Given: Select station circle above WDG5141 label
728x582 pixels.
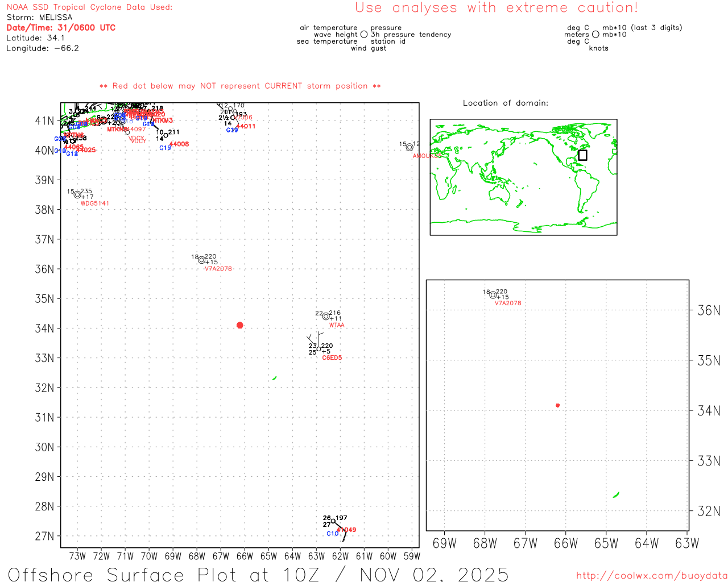Looking at the screenshot, I should [77, 194].
